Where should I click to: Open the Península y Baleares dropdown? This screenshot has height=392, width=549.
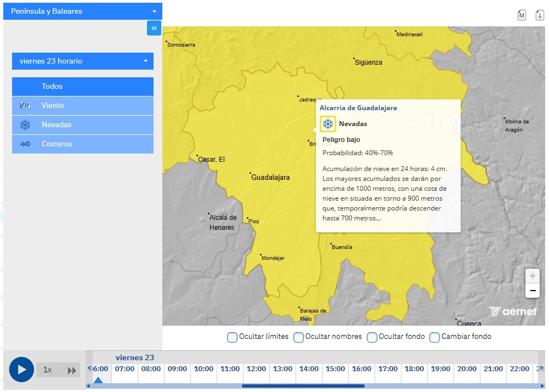tap(83, 11)
